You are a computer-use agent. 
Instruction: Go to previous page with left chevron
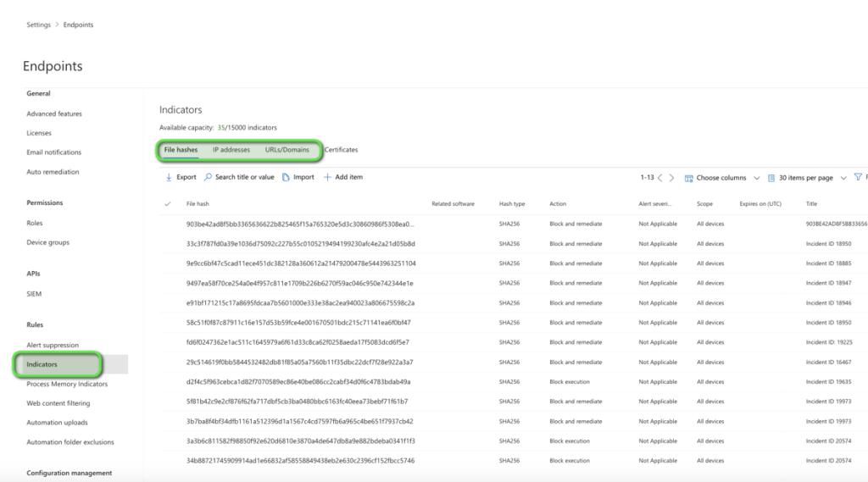tap(660, 178)
